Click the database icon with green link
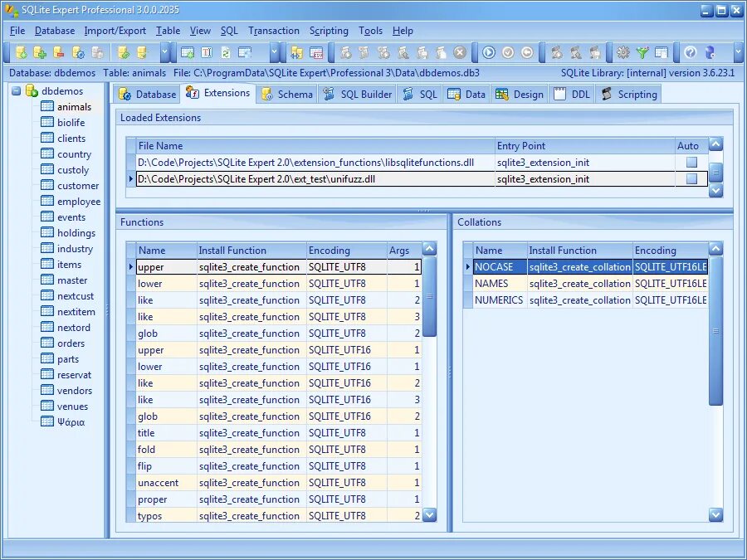The width and height of the screenshot is (747, 560). click(x=124, y=52)
